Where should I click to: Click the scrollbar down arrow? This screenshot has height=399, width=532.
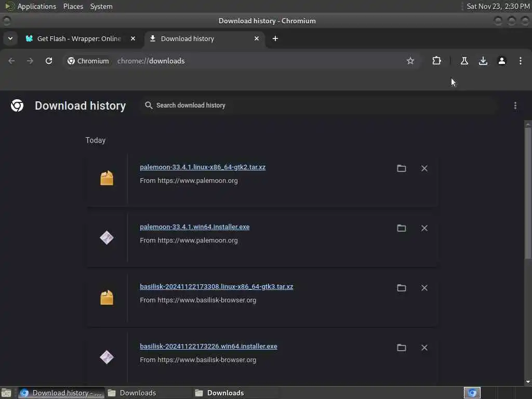tap(528, 382)
